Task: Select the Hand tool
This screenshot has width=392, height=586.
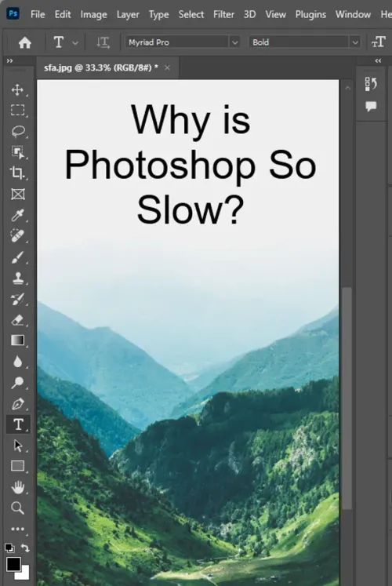Action: 17,487
